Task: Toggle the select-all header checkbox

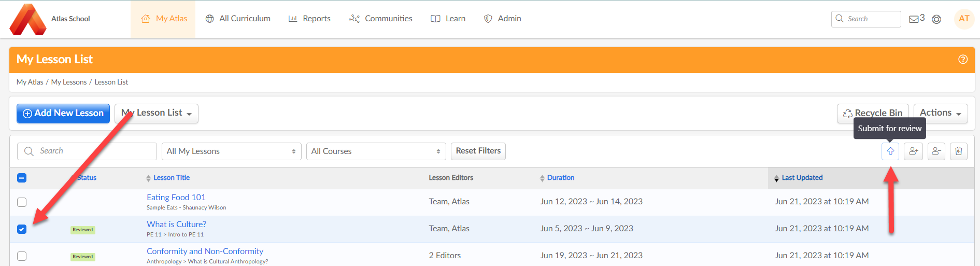Action: point(22,178)
